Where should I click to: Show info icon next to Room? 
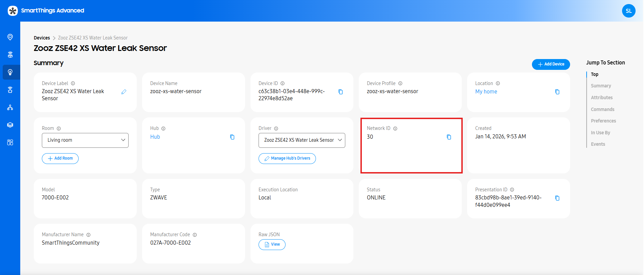tap(59, 129)
